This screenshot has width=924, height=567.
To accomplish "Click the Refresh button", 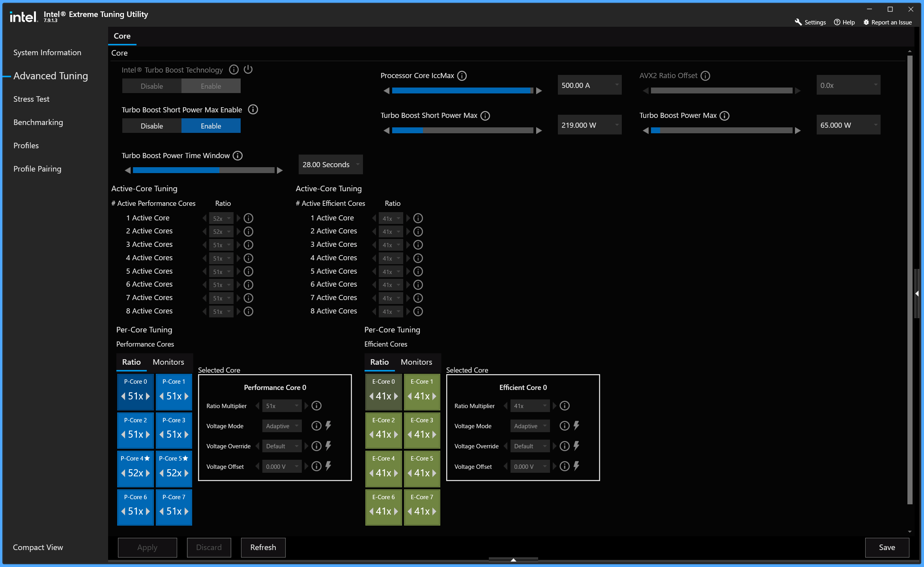I will pyautogui.click(x=263, y=547).
